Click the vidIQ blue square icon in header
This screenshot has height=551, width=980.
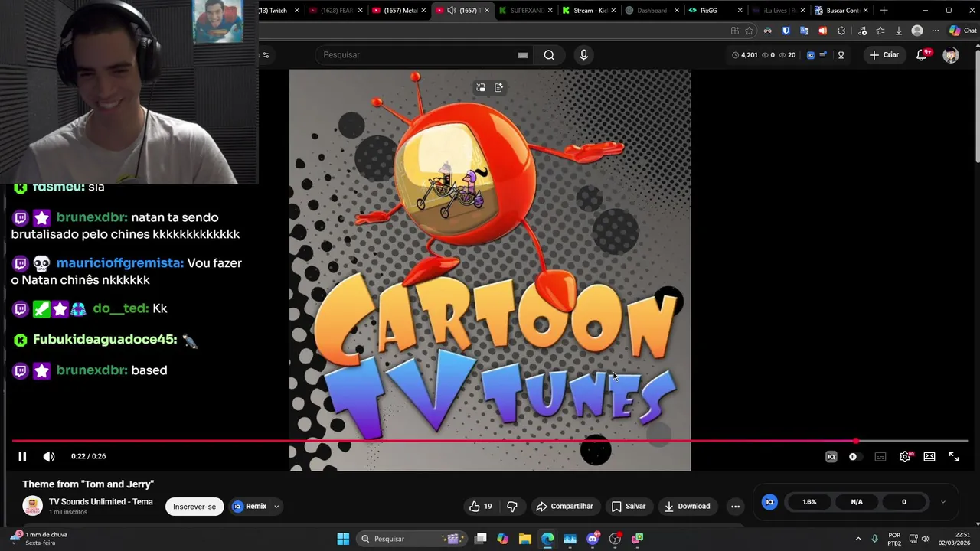pyautogui.click(x=811, y=55)
